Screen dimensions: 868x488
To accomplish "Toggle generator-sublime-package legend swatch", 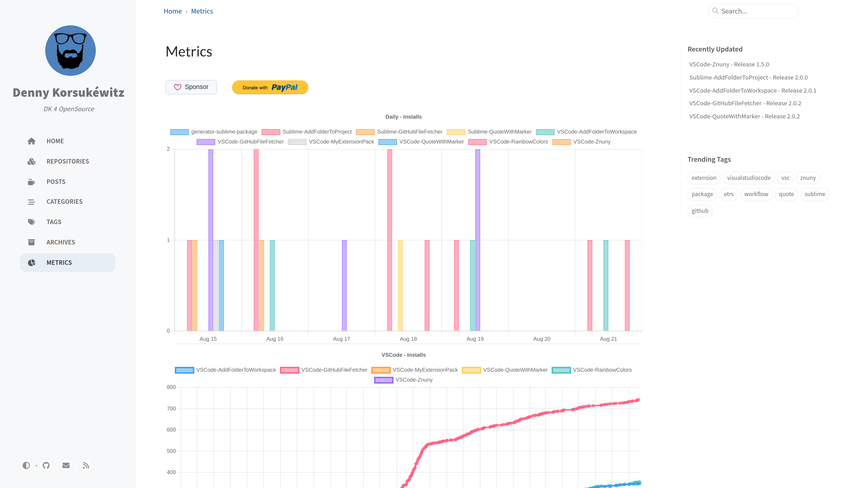I will (179, 132).
